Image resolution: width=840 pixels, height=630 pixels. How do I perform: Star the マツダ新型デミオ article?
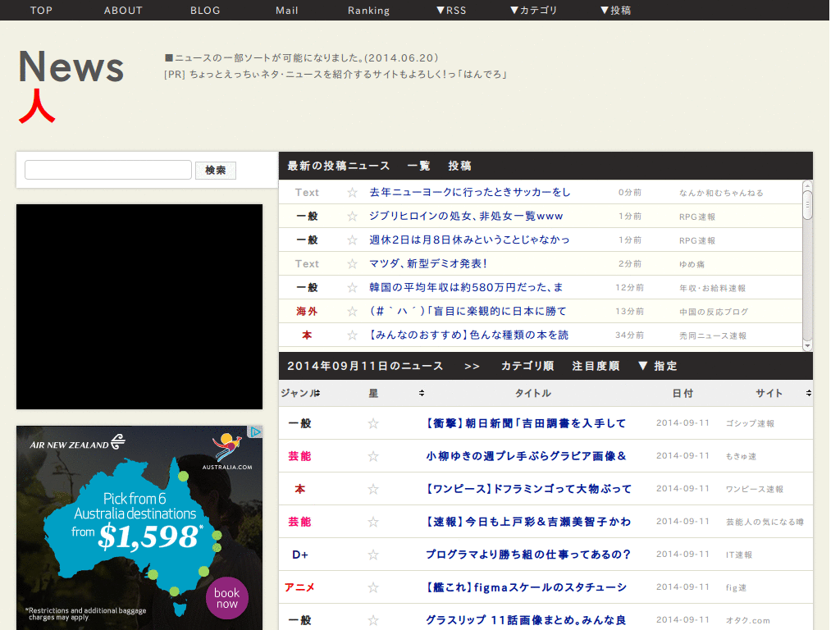point(354,263)
